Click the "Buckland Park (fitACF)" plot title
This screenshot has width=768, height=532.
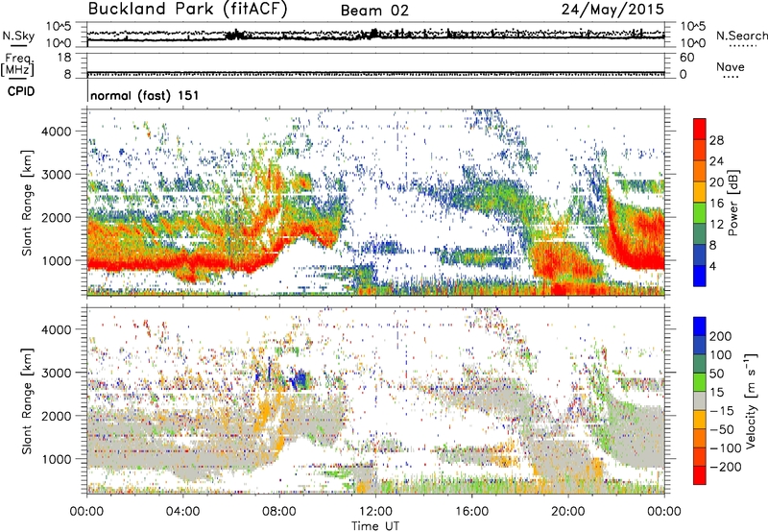pyautogui.click(x=187, y=9)
